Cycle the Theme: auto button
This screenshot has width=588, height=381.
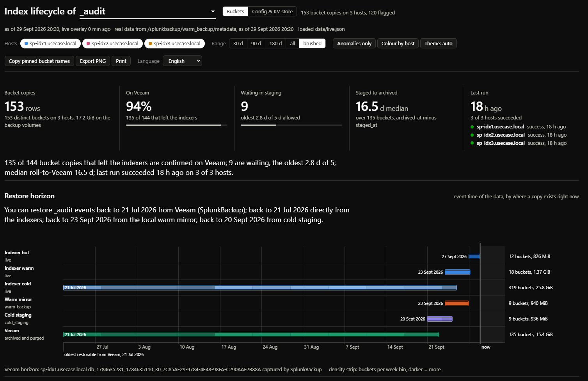point(439,43)
